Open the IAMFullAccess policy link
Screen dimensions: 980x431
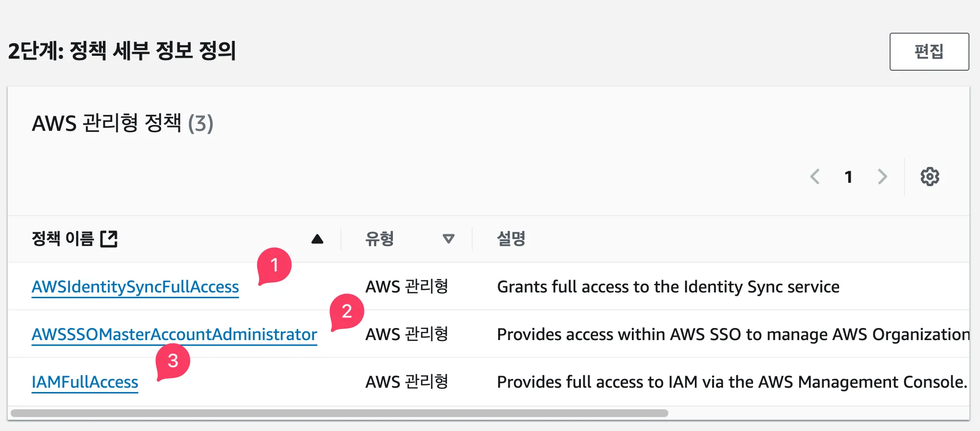(85, 382)
